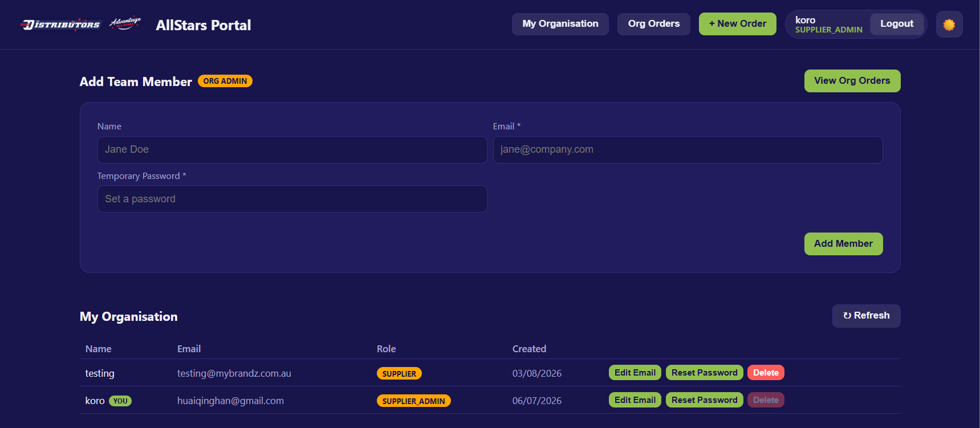Click View Org Orders button
Image resolution: width=980 pixels, height=428 pixels.
pos(852,81)
